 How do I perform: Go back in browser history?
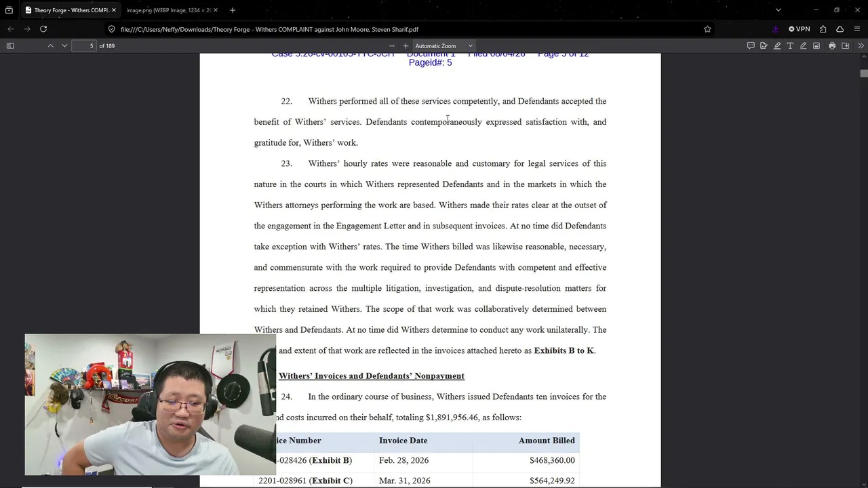(x=11, y=29)
